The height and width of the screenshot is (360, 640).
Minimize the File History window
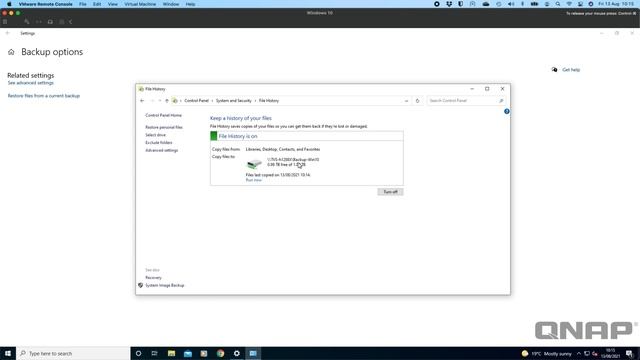(472, 89)
